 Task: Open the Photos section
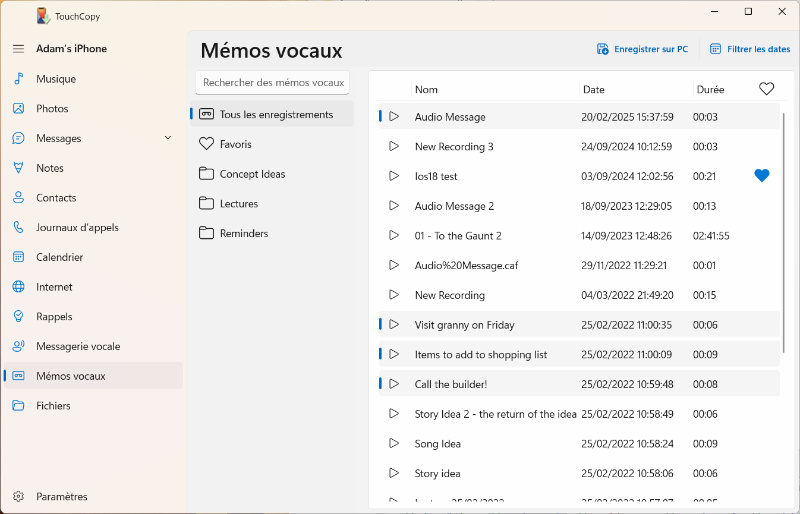(93, 109)
